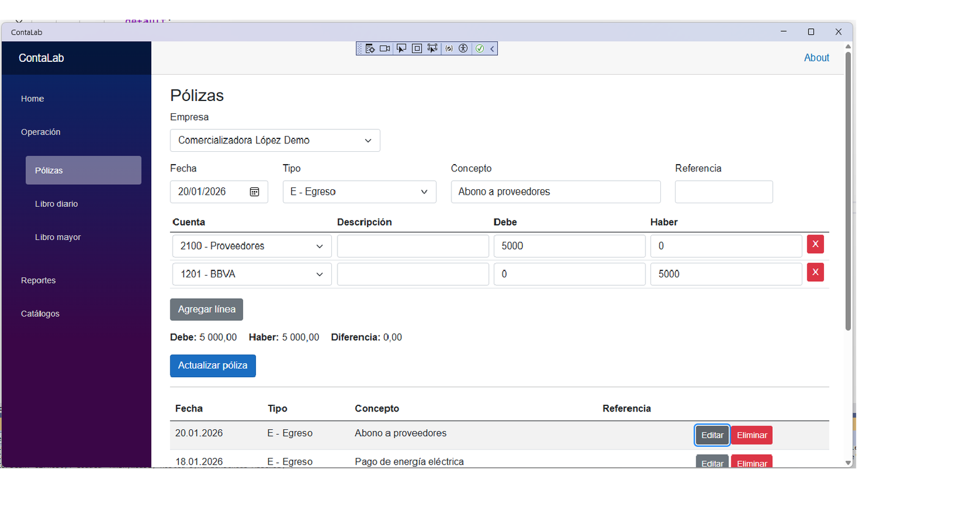Click the Actualizar póliza button
Screen dimensions: 980x518
coord(213,366)
